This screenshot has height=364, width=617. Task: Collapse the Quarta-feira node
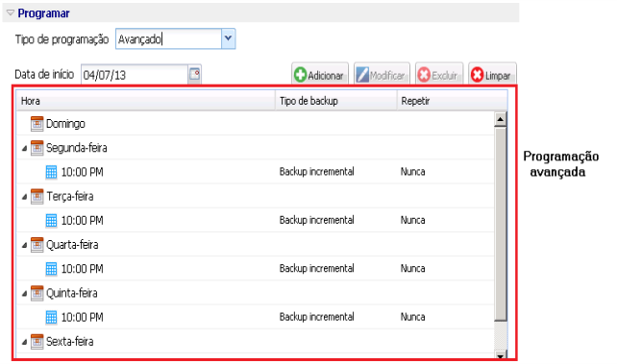click(24, 245)
